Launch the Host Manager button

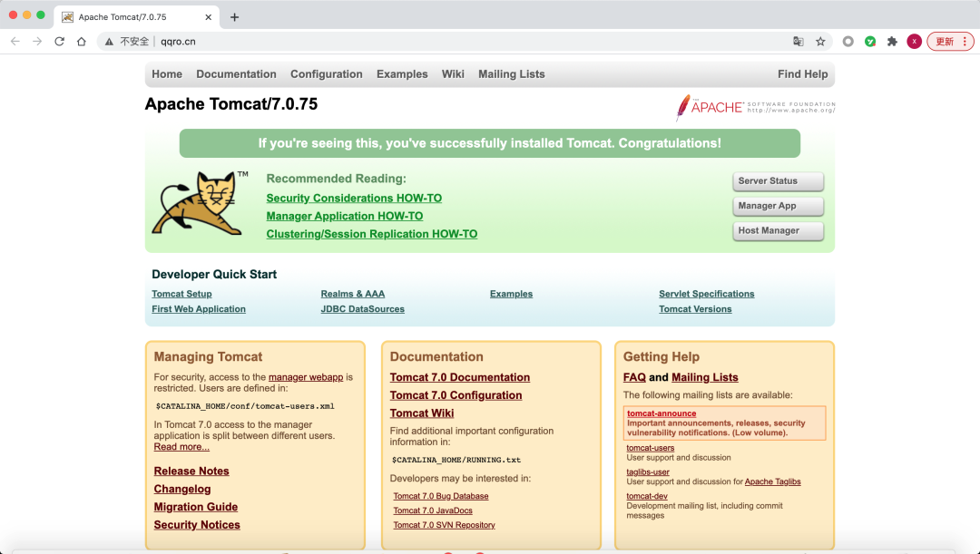(779, 230)
